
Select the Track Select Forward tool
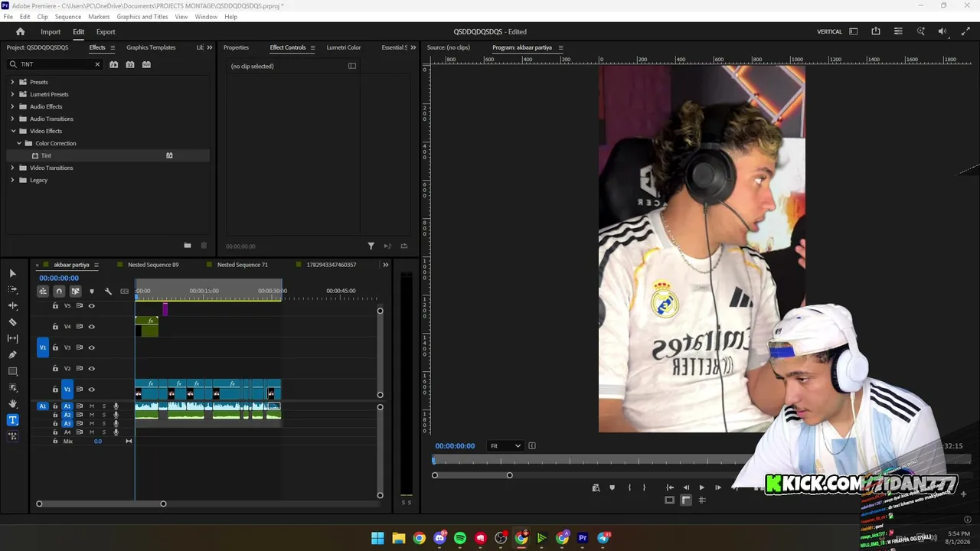12,289
